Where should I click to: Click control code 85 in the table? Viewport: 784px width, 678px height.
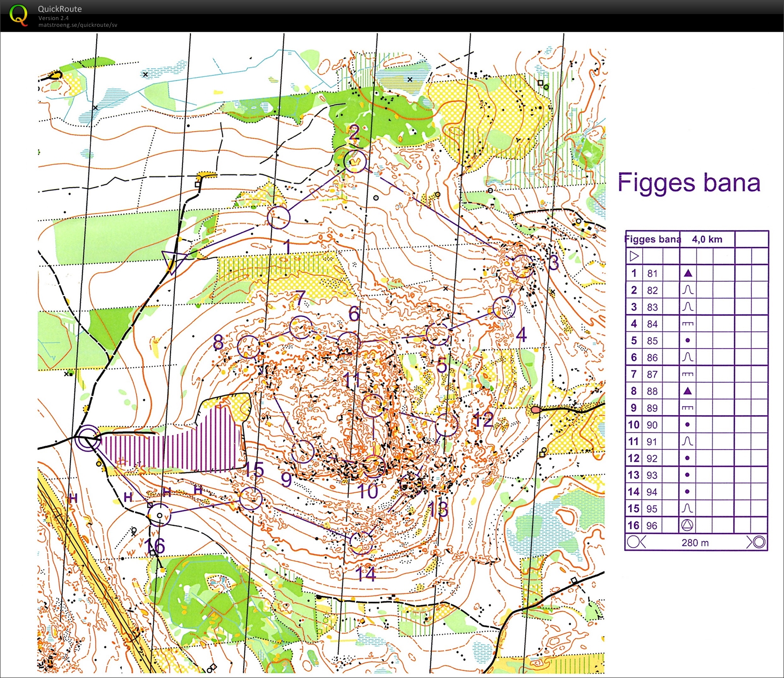coord(652,341)
